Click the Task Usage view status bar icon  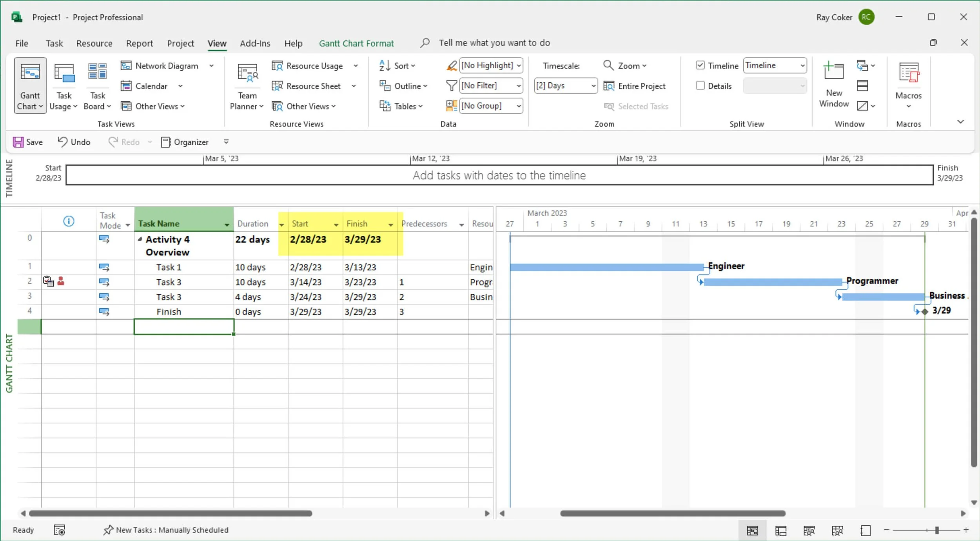click(781, 530)
